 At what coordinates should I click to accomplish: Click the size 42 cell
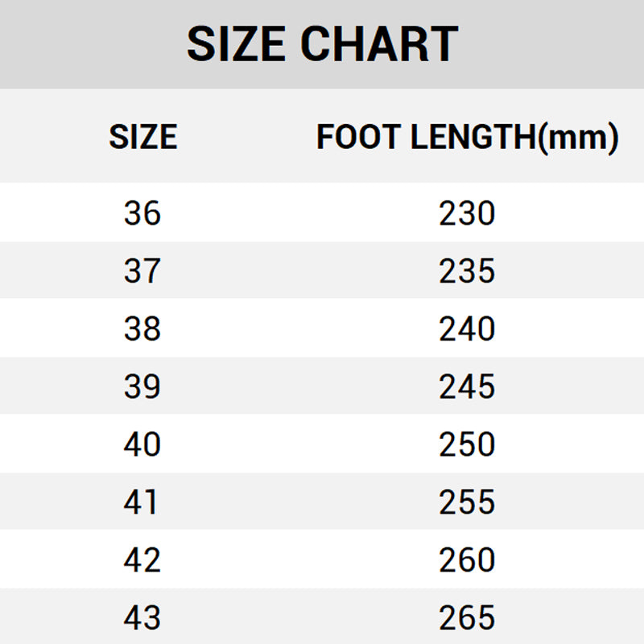click(x=142, y=560)
